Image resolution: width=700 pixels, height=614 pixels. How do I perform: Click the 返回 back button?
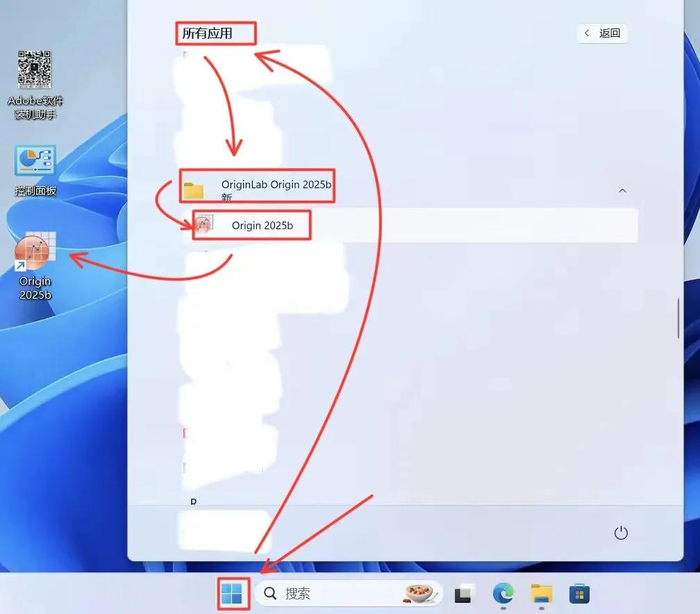(602, 33)
